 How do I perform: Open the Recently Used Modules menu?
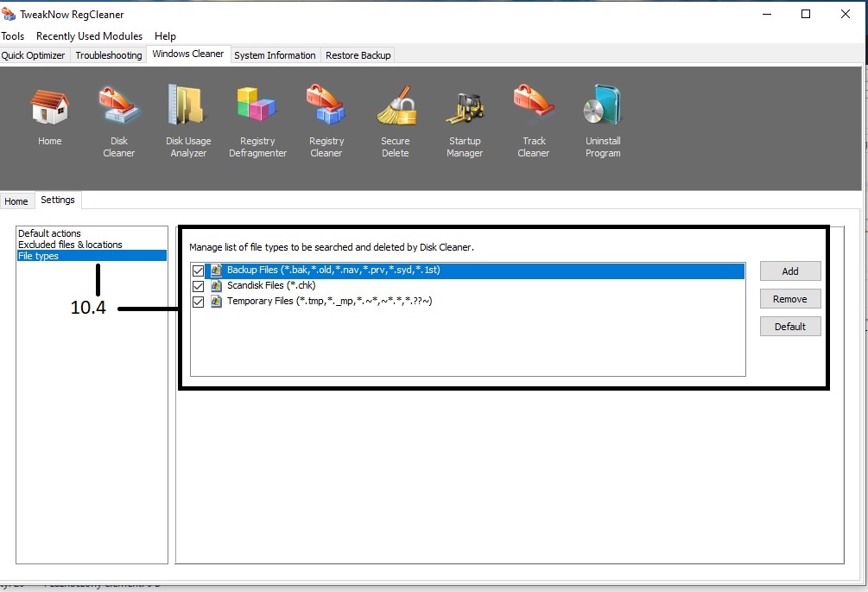tap(89, 36)
